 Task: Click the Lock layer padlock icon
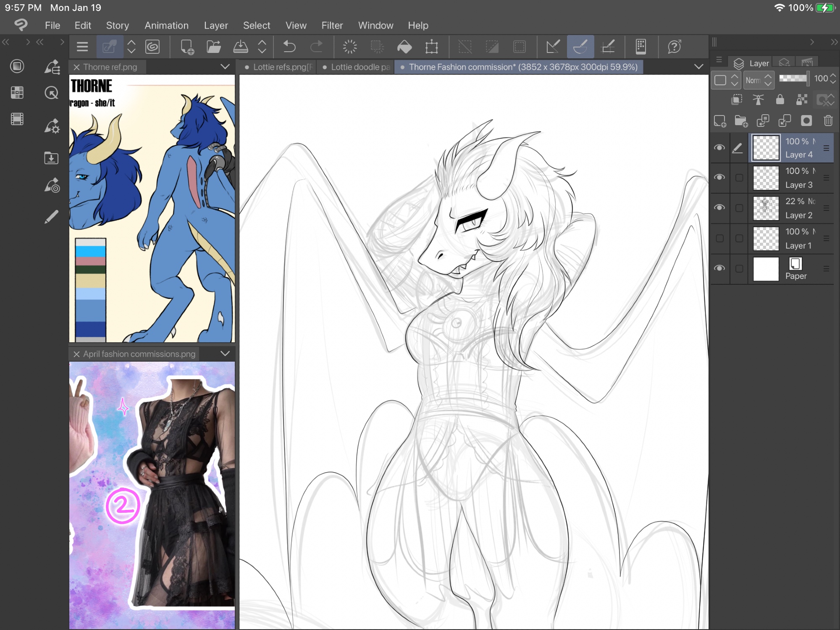pyautogui.click(x=780, y=100)
